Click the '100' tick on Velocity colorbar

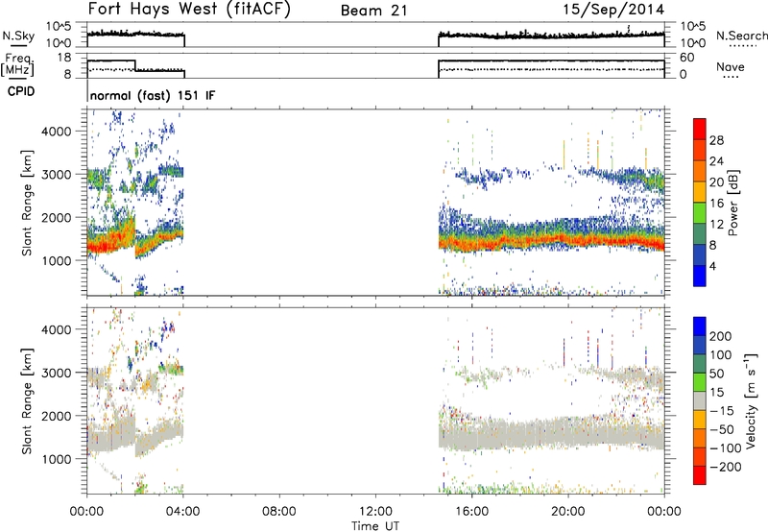point(721,355)
